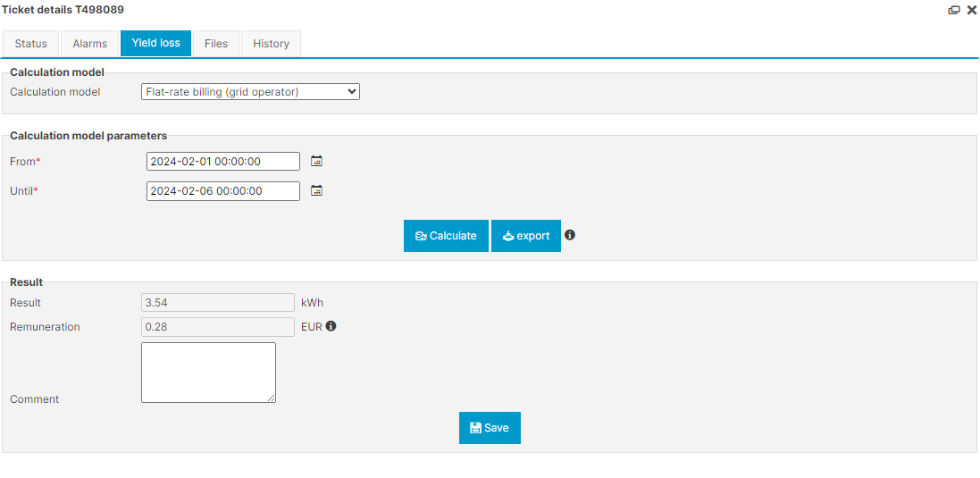The width and height of the screenshot is (980, 478).
Task: Click the info icon next to EUR
Action: [x=331, y=326]
